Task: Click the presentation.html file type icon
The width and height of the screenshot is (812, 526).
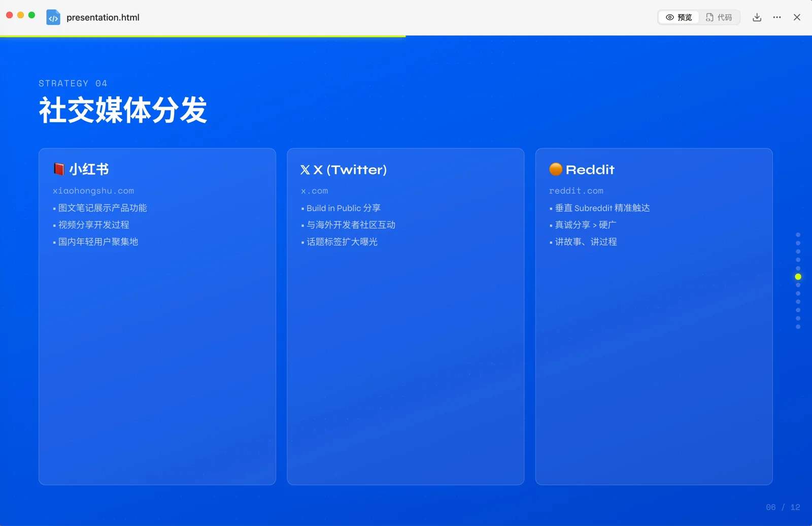Action: [53, 17]
